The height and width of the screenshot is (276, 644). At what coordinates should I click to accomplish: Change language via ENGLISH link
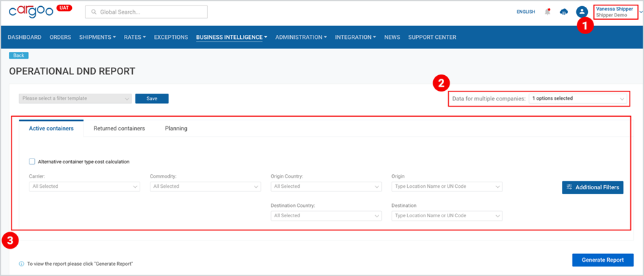(526, 12)
